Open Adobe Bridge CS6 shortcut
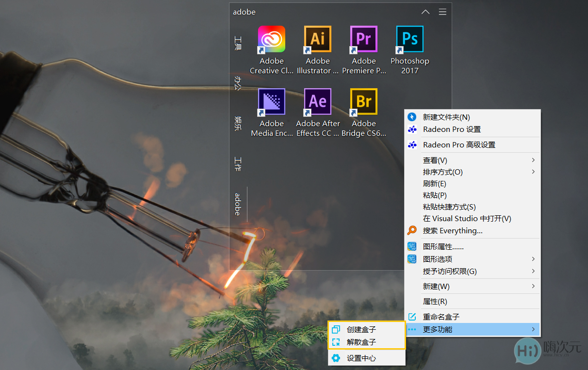The height and width of the screenshot is (370, 588). point(364,102)
